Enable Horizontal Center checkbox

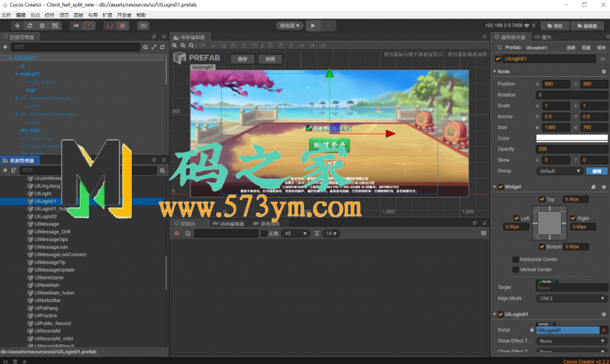coord(515,259)
